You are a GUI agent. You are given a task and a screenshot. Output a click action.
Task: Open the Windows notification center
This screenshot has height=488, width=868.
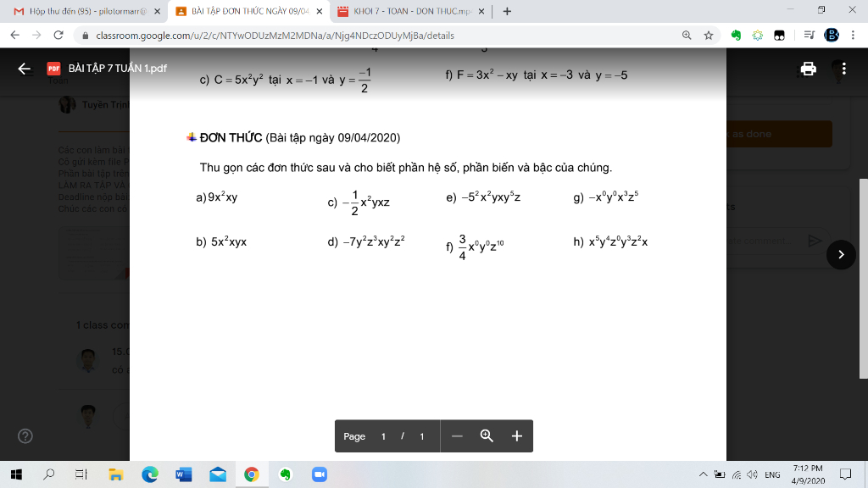tap(845, 474)
